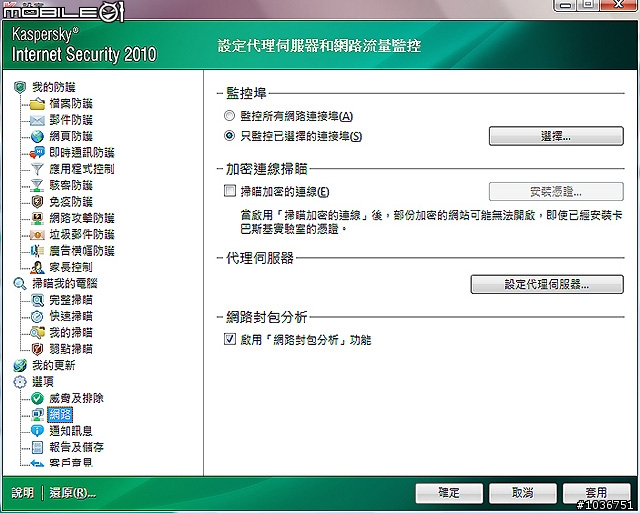640x513 pixels.
Task: Click the 即時通訊防護 chat icon
Action: (37, 153)
